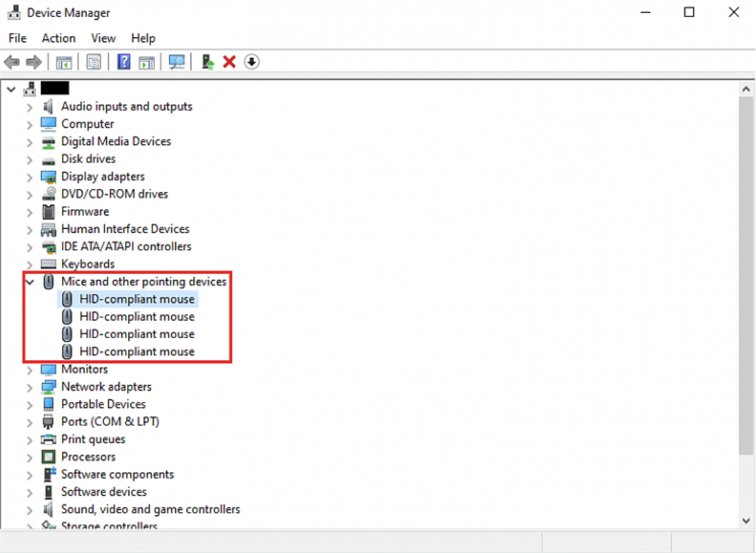The image size is (756, 553).
Task: Click the root computer node icon
Action: tap(30, 89)
